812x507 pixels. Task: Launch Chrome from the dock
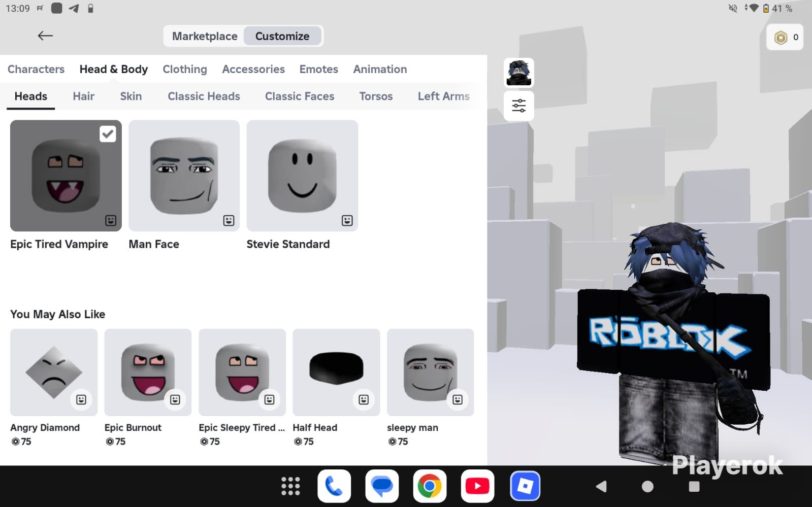coord(430,486)
